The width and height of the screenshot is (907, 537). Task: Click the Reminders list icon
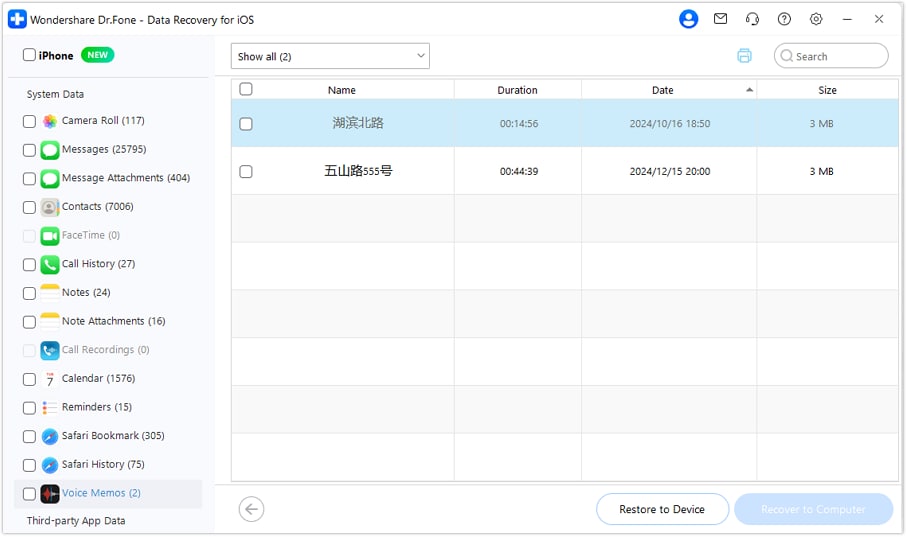50,407
